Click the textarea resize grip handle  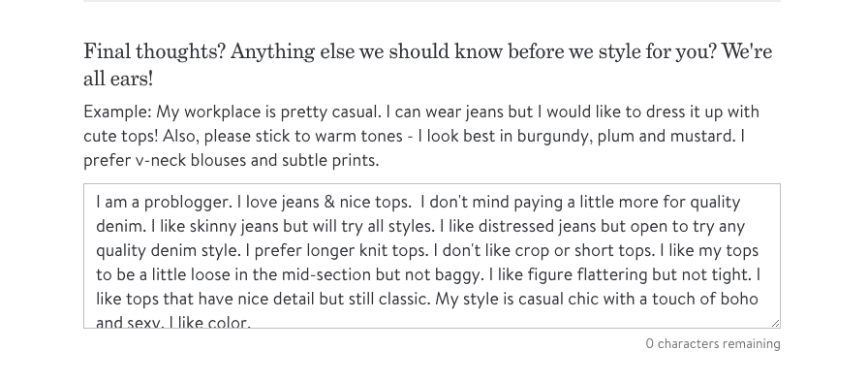(x=775, y=323)
